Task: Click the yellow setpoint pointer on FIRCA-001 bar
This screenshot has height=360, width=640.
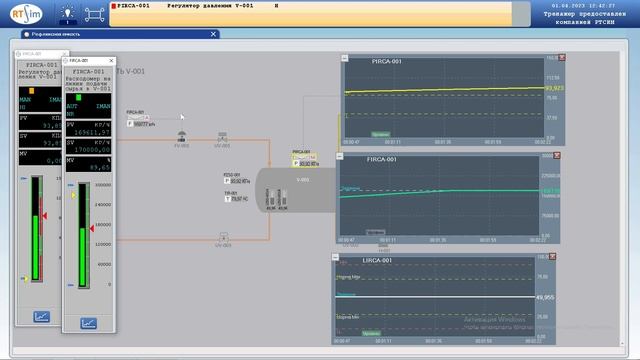Action: (x=73, y=196)
